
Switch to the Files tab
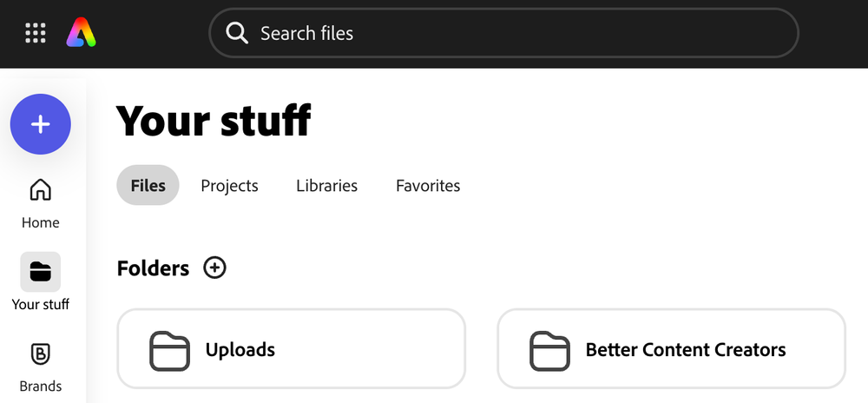pyautogui.click(x=148, y=185)
